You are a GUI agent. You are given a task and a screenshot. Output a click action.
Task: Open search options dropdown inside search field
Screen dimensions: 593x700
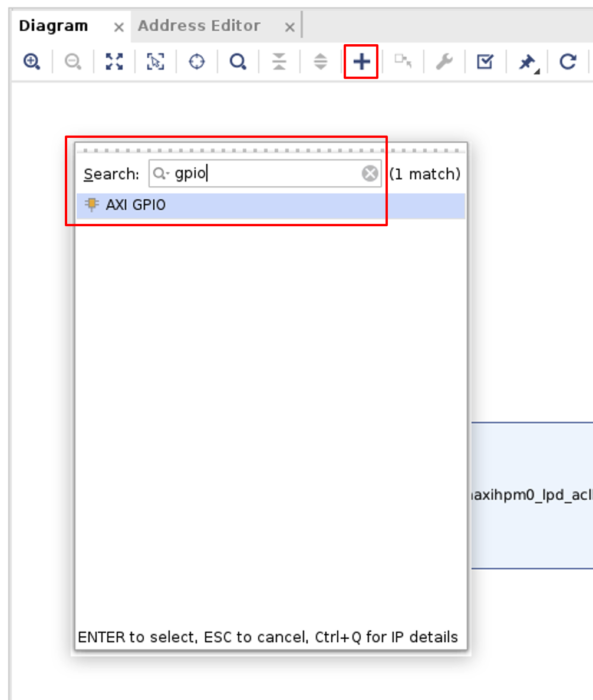click(x=161, y=174)
